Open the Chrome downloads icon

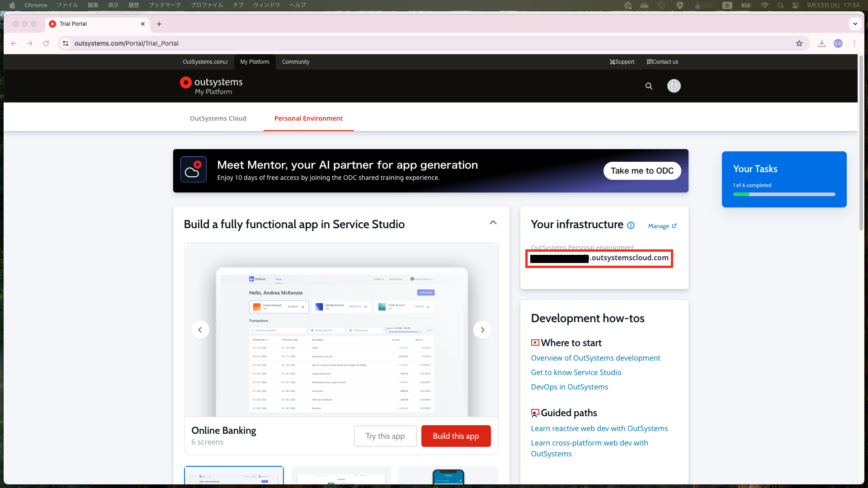[x=821, y=43]
